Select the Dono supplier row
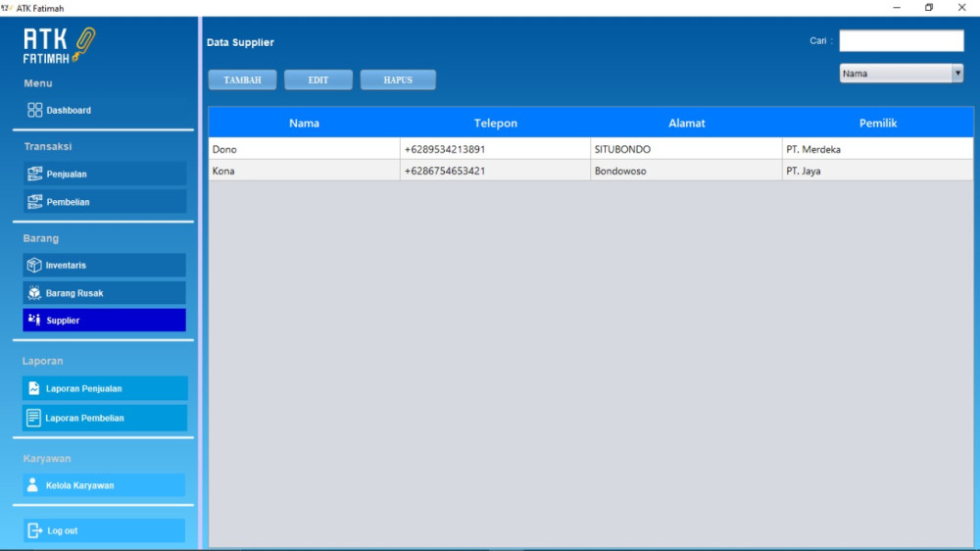The image size is (980, 551). [591, 149]
